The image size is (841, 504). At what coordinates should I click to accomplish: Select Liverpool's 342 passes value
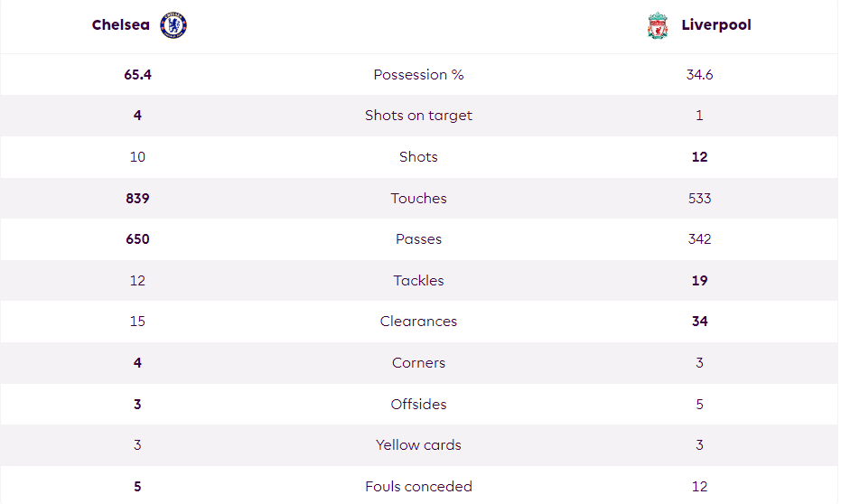click(699, 239)
